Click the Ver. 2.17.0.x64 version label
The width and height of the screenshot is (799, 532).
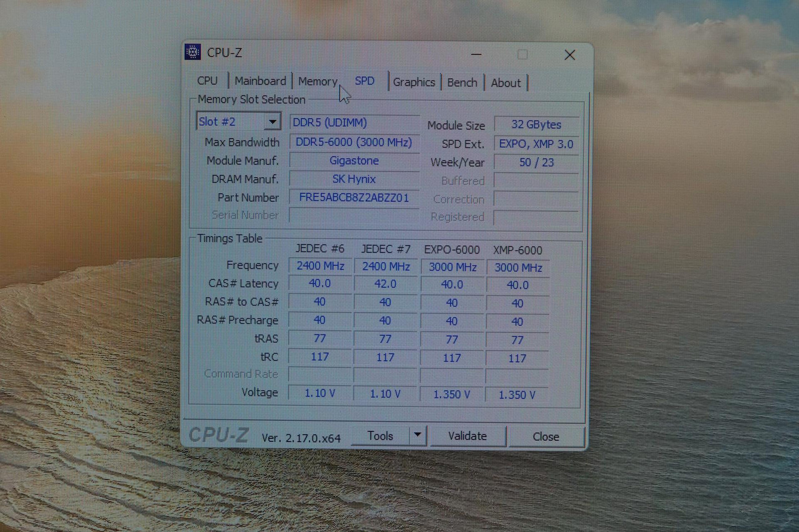[x=301, y=438]
